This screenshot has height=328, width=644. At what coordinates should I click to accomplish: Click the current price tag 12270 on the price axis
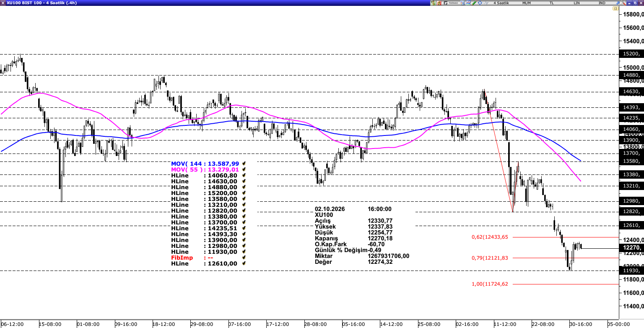[x=631, y=248]
